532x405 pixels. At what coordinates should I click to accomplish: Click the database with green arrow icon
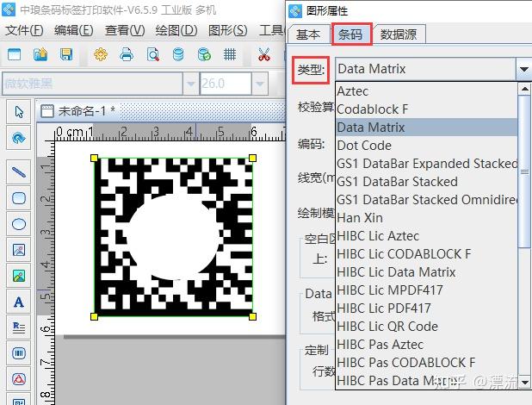(x=204, y=54)
